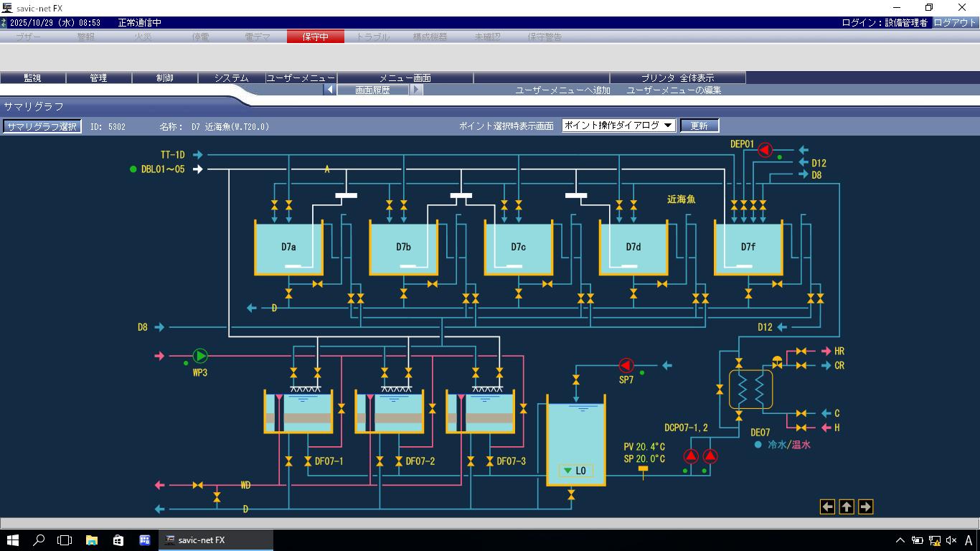Open the システム menu
Image resolution: width=980 pixels, height=551 pixels.
tap(231, 77)
